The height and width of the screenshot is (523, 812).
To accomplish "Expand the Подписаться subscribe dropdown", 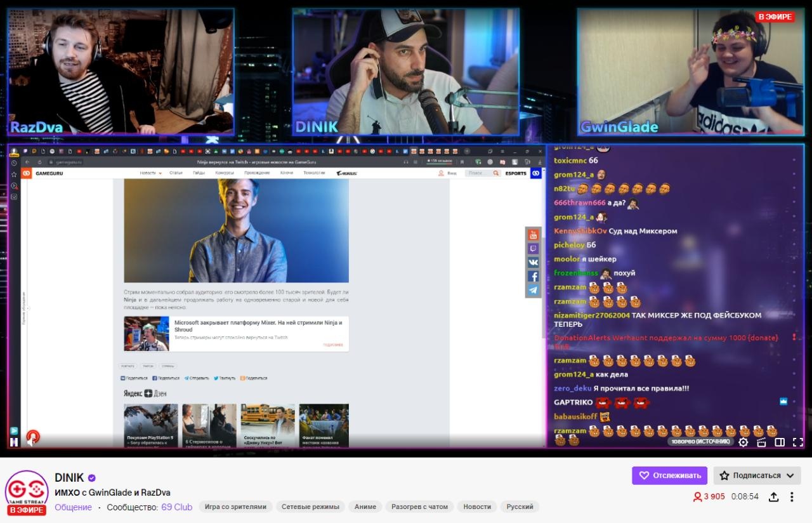I will tap(757, 475).
